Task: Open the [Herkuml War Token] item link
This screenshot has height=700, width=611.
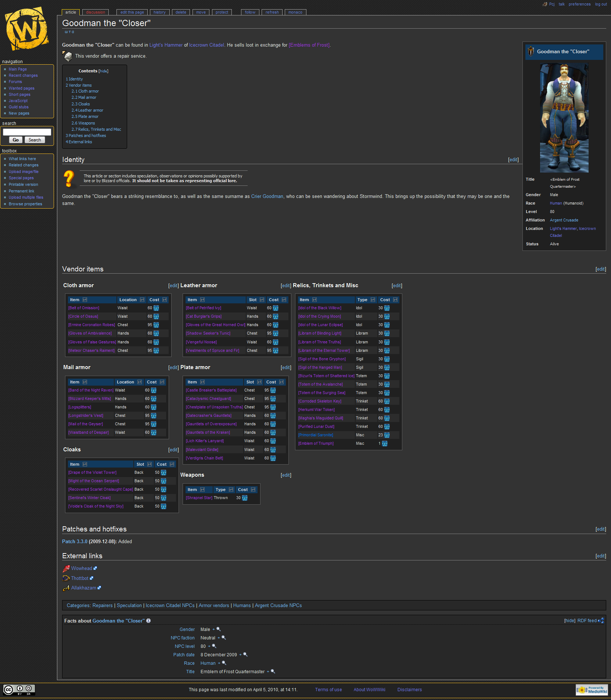Action: point(317,410)
